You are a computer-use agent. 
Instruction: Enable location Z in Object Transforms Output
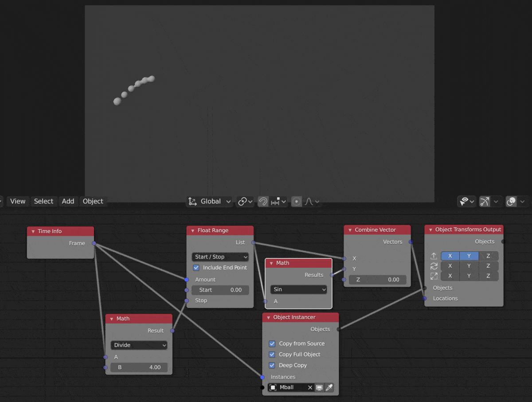(x=489, y=256)
